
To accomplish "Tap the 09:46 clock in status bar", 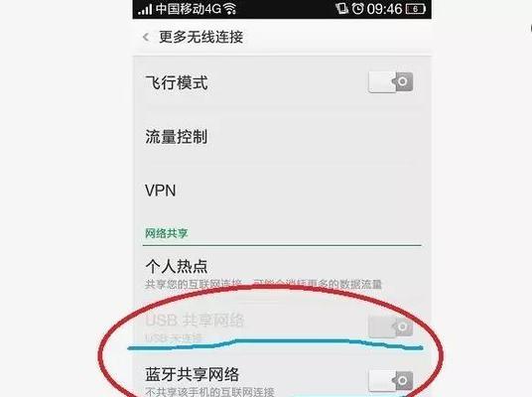I will [x=384, y=9].
